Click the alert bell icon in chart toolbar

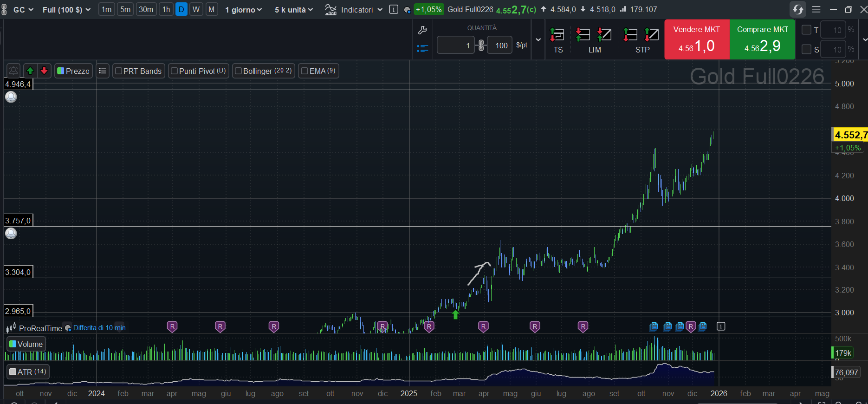[13, 71]
